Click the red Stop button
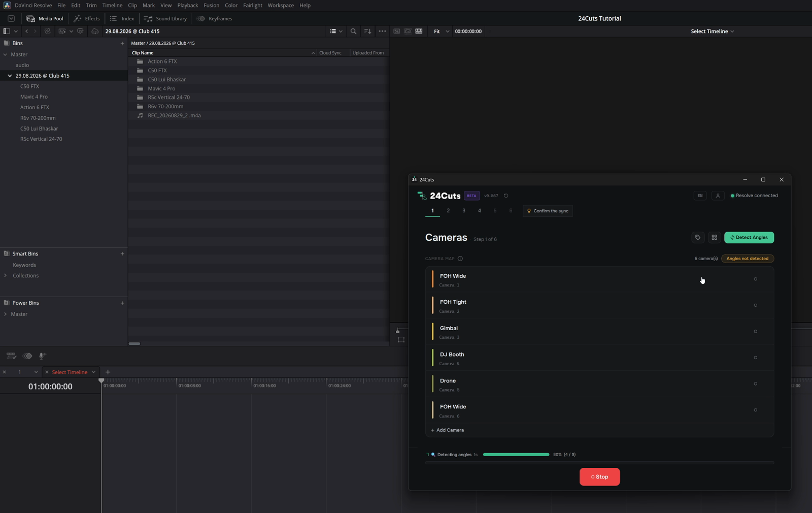 (x=599, y=477)
